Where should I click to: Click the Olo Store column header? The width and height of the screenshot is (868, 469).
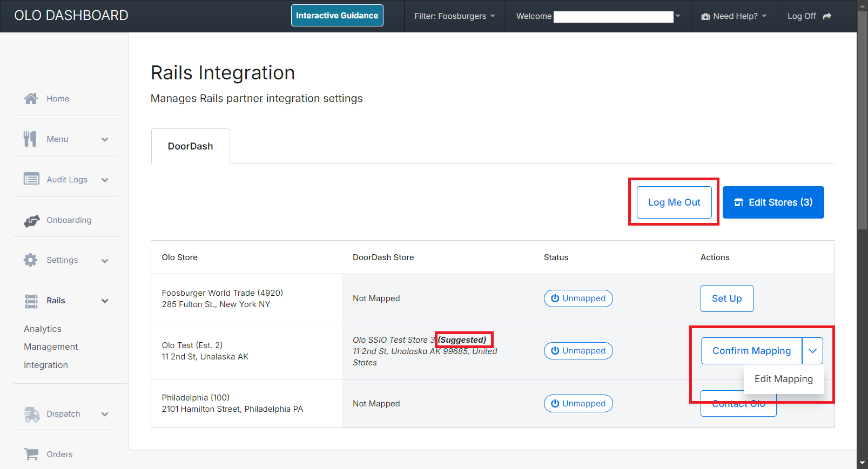click(180, 257)
